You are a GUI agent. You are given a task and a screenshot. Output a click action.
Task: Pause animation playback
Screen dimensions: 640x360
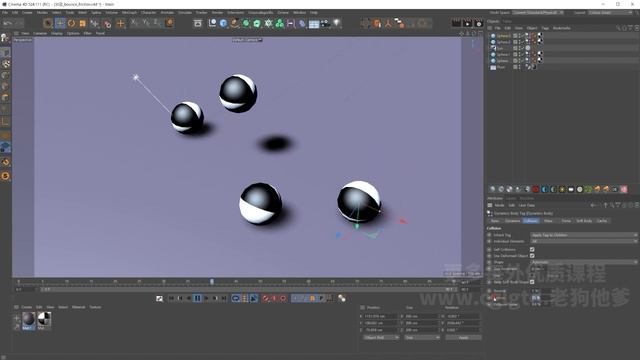[x=197, y=298]
